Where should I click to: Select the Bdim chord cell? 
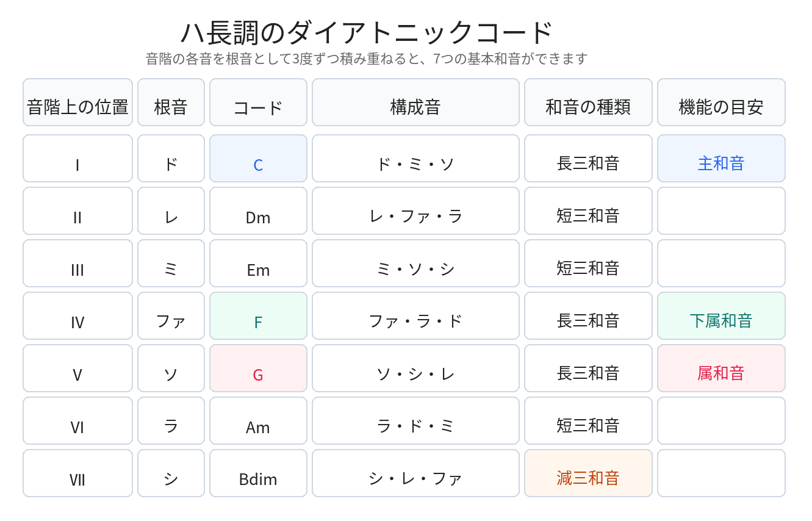258,473
